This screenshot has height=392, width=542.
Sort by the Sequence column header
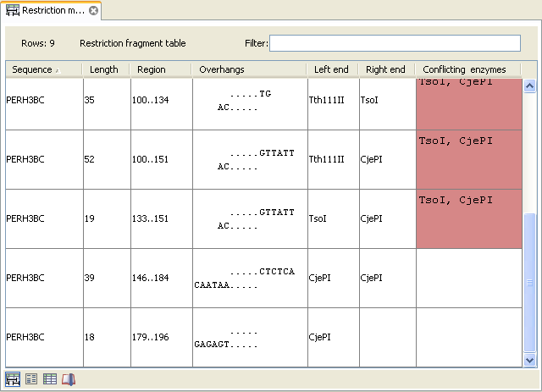pos(43,69)
